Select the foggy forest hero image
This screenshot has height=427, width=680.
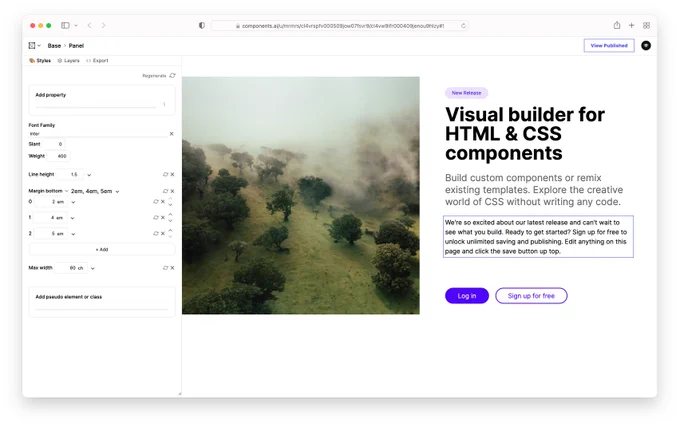point(301,196)
